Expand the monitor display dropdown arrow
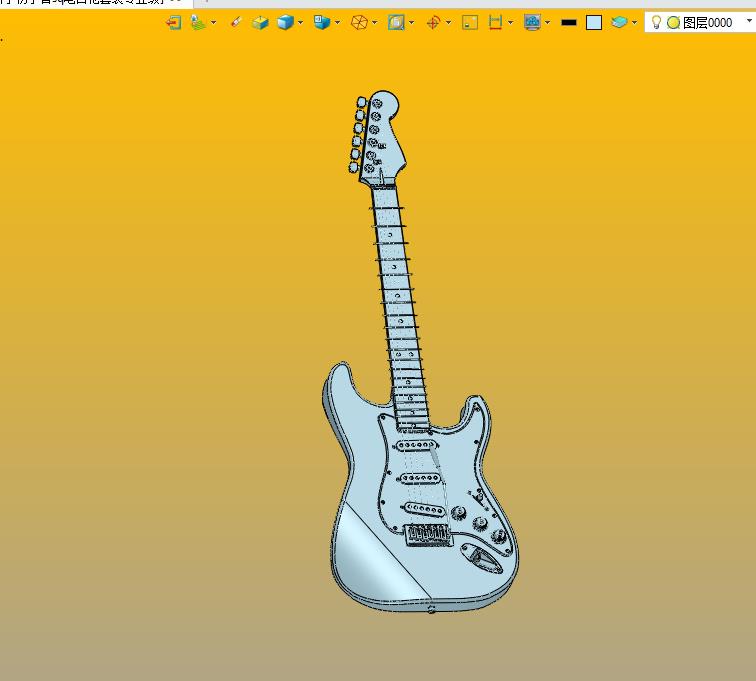The height and width of the screenshot is (681, 756). click(x=547, y=23)
